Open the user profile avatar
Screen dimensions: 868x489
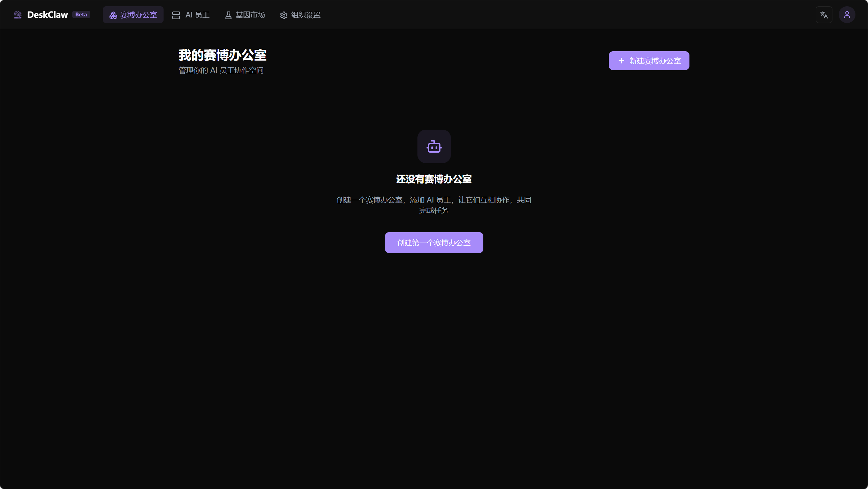[847, 15]
